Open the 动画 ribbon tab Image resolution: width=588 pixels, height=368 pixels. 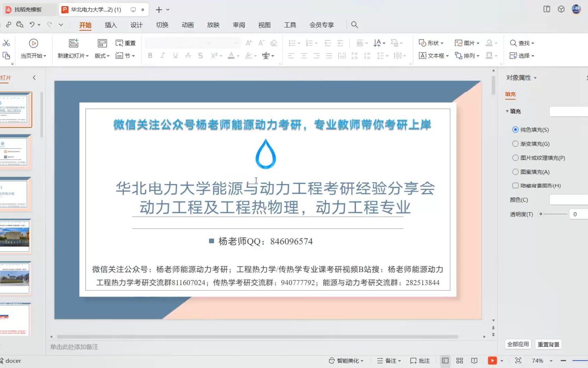(188, 25)
